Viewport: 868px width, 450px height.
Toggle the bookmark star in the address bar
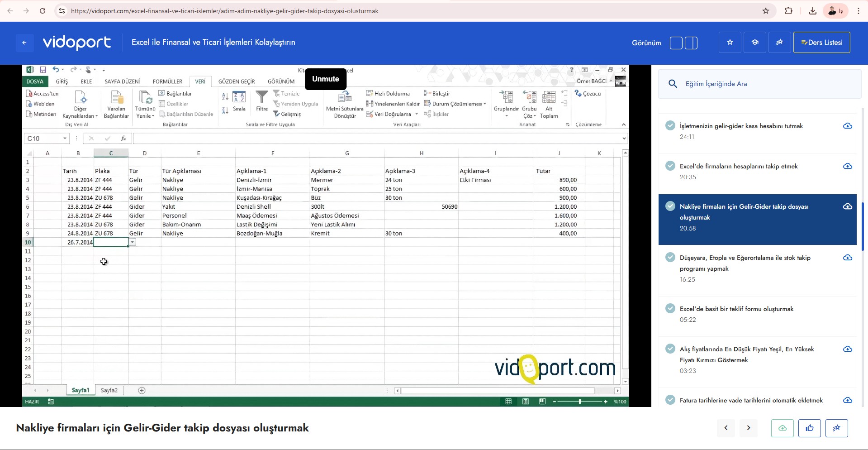tap(766, 11)
